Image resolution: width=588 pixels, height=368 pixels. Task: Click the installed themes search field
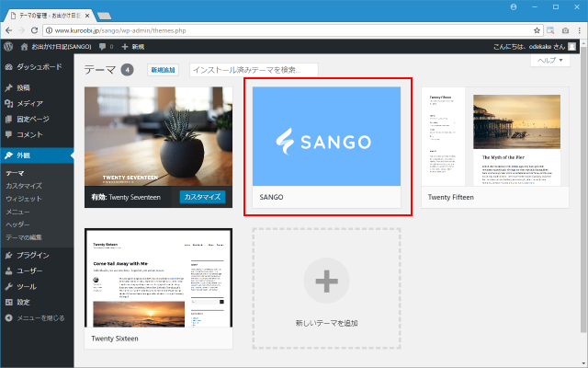click(254, 70)
